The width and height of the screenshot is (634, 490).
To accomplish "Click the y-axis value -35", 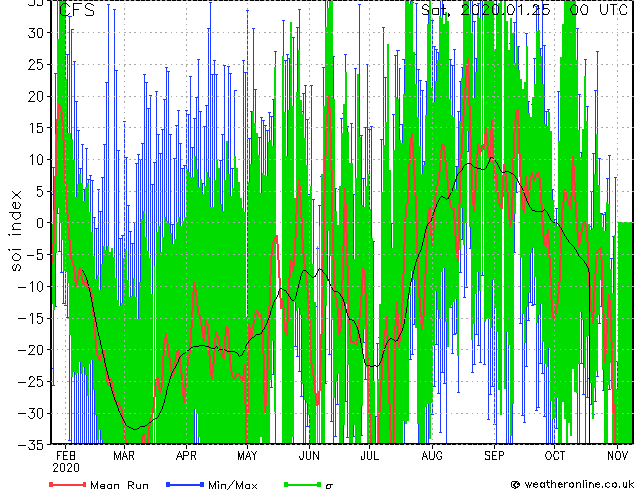I will click(x=31, y=445).
